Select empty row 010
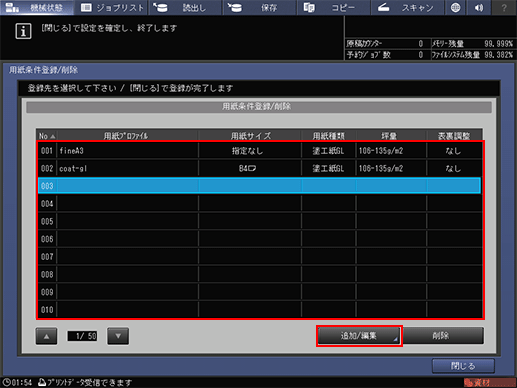The image size is (517, 388). point(260,309)
